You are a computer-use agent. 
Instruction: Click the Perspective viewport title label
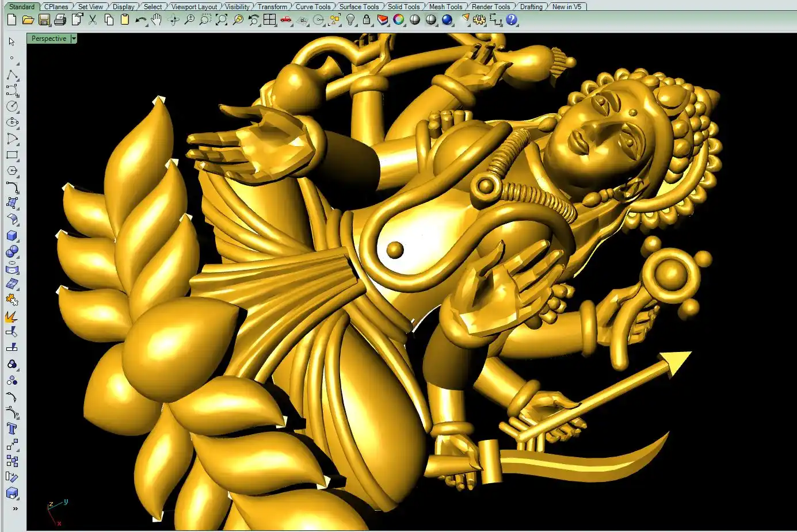[48, 39]
